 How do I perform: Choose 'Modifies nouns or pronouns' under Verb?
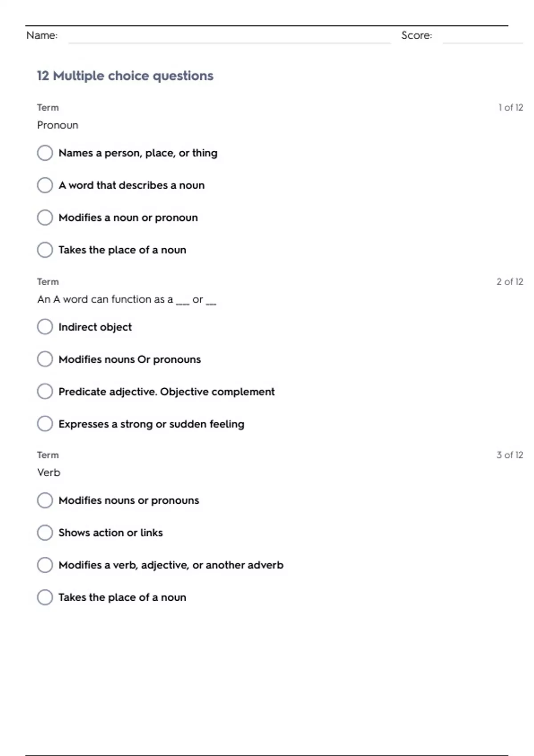[x=45, y=500]
